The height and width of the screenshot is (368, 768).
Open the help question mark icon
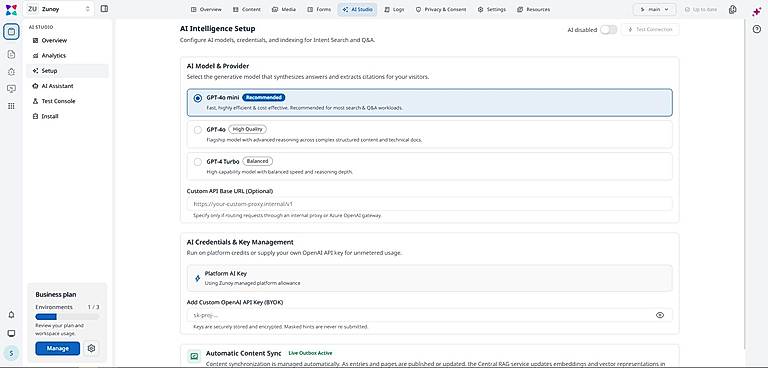[757, 29]
